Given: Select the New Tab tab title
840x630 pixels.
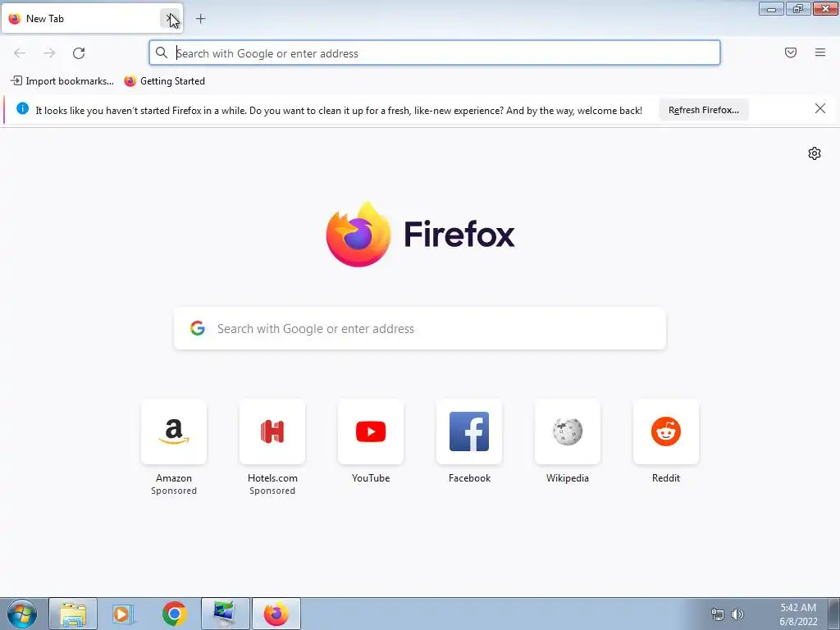Looking at the screenshot, I should click(x=45, y=19).
